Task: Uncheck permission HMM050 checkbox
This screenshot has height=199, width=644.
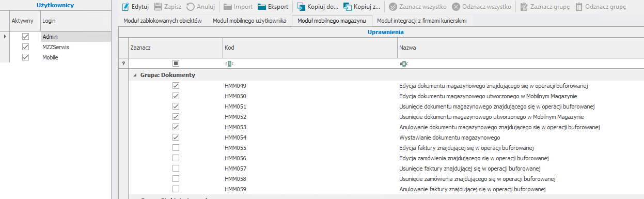Action: pyautogui.click(x=176, y=96)
